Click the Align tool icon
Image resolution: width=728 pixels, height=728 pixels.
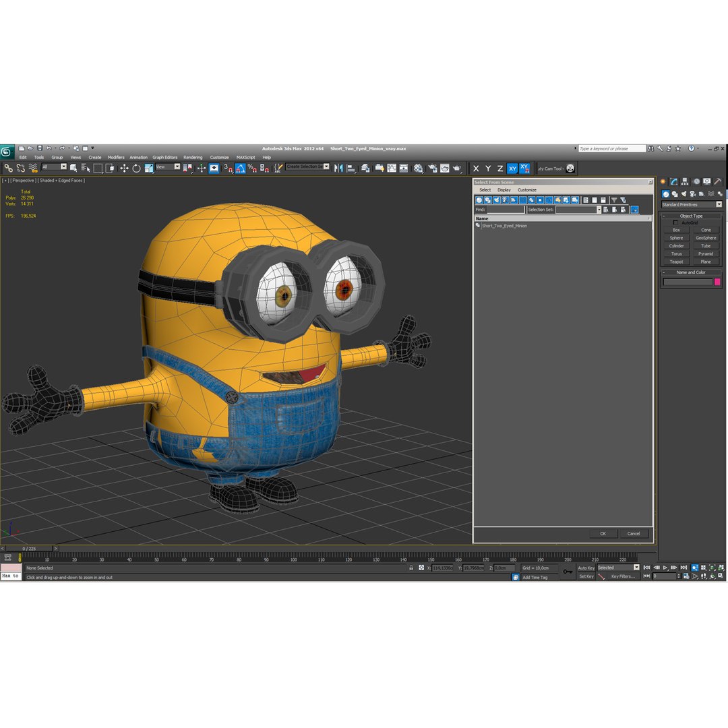[351, 168]
